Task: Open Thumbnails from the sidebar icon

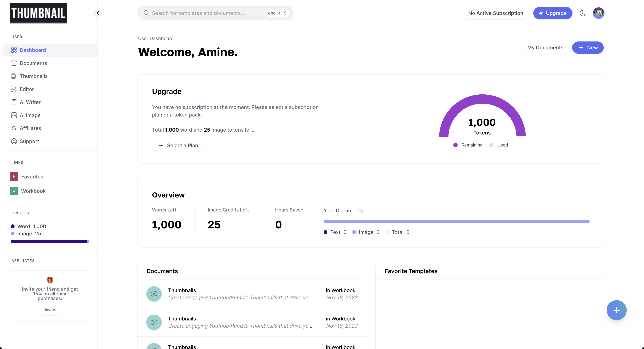Action: (x=13, y=76)
